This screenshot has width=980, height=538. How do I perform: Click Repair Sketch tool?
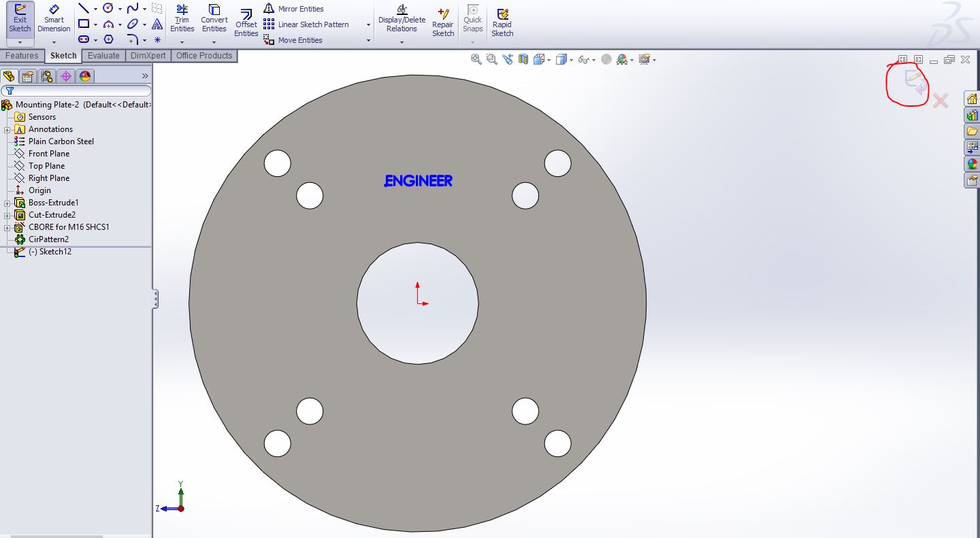pyautogui.click(x=443, y=23)
